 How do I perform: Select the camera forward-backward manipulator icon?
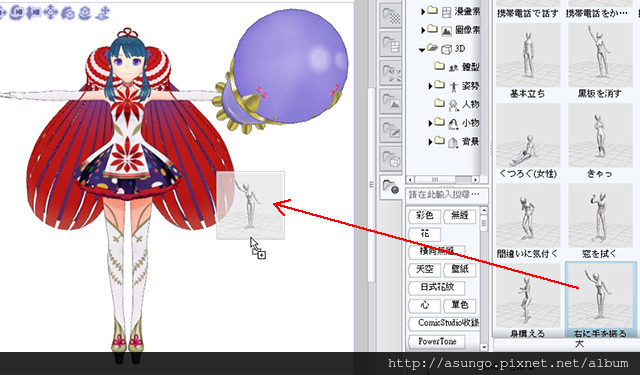pyautogui.click(x=33, y=13)
